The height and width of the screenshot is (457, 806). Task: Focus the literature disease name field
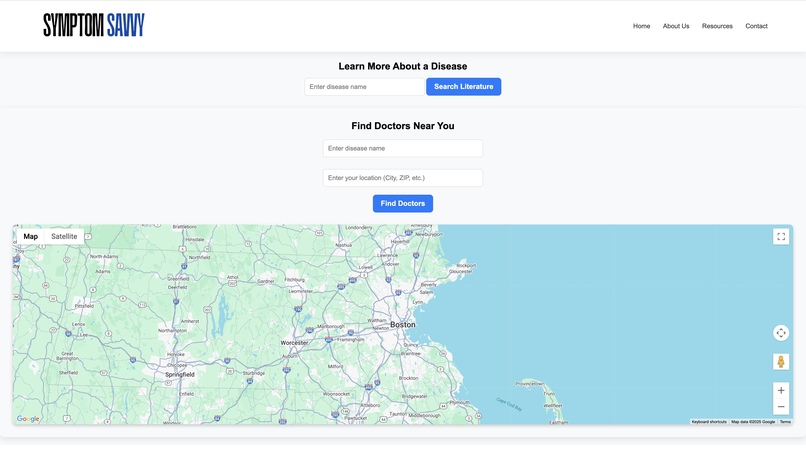364,87
